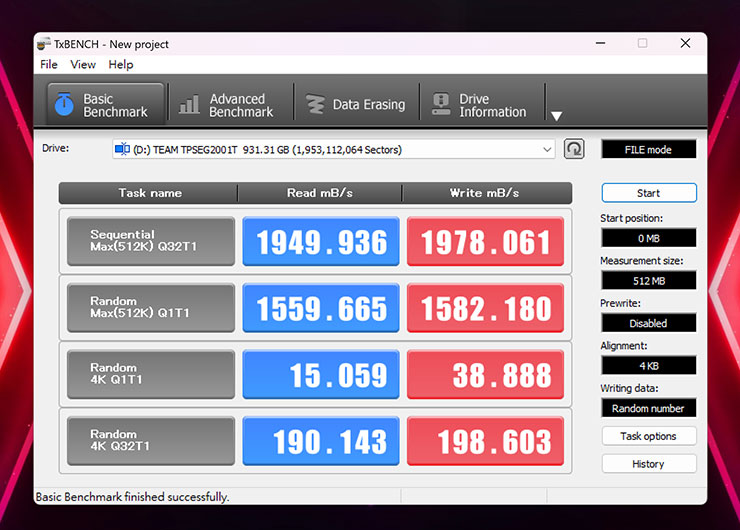Image resolution: width=740 pixels, height=530 pixels.
Task: Select 4K Q1T1 write result 38.888
Action: (x=485, y=374)
